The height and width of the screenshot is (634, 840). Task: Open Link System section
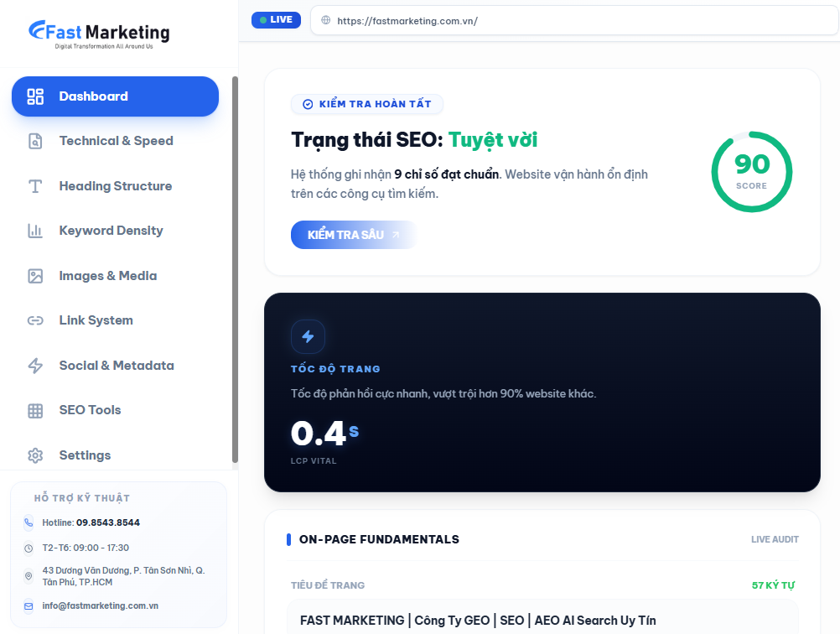pos(115,320)
